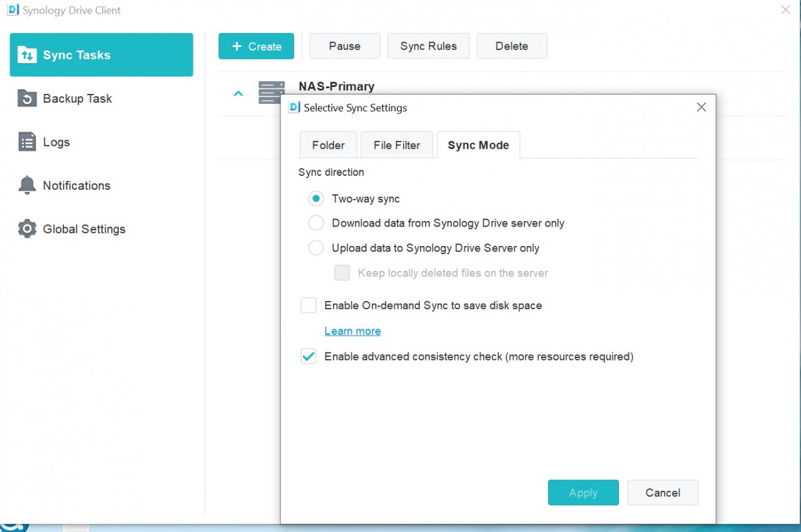
Task: Click the Synology Drive Client logo icon
Action: 13,11
